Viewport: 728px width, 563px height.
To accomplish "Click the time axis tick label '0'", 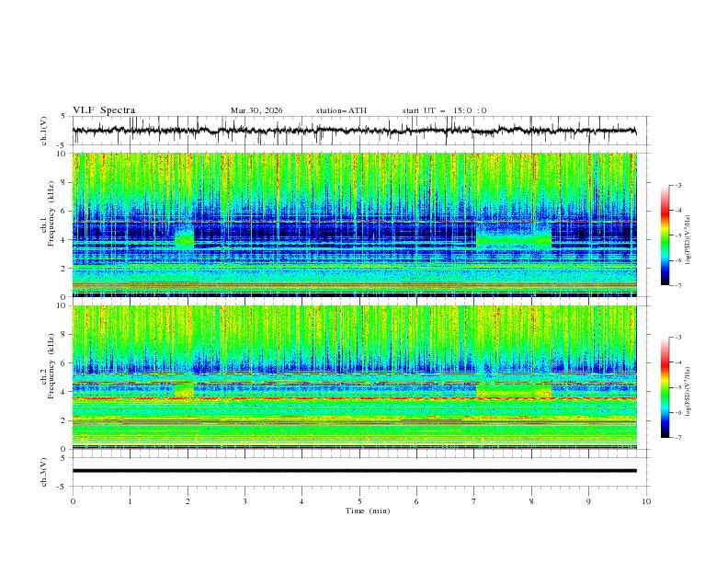I will pyautogui.click(x=73, y=501).
